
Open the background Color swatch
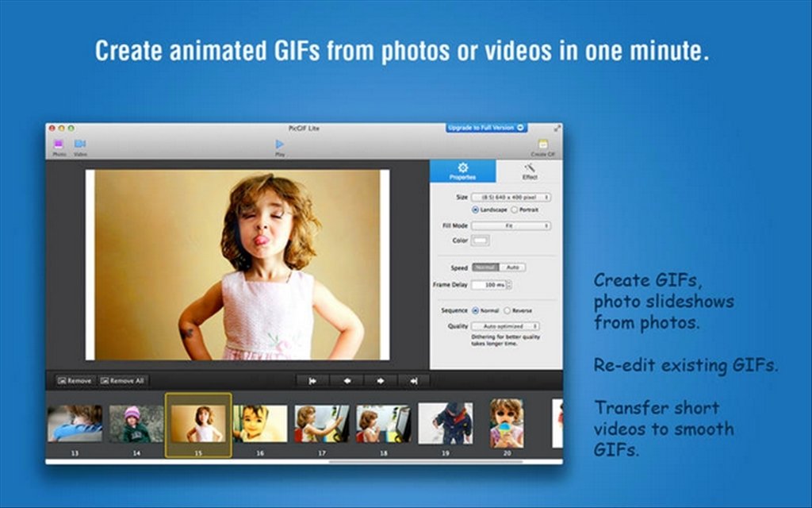pos(480,241)
